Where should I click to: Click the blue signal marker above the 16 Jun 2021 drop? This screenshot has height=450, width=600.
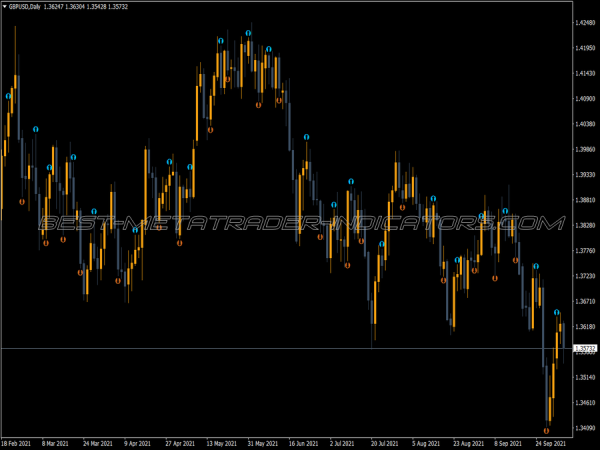[306, 137]
